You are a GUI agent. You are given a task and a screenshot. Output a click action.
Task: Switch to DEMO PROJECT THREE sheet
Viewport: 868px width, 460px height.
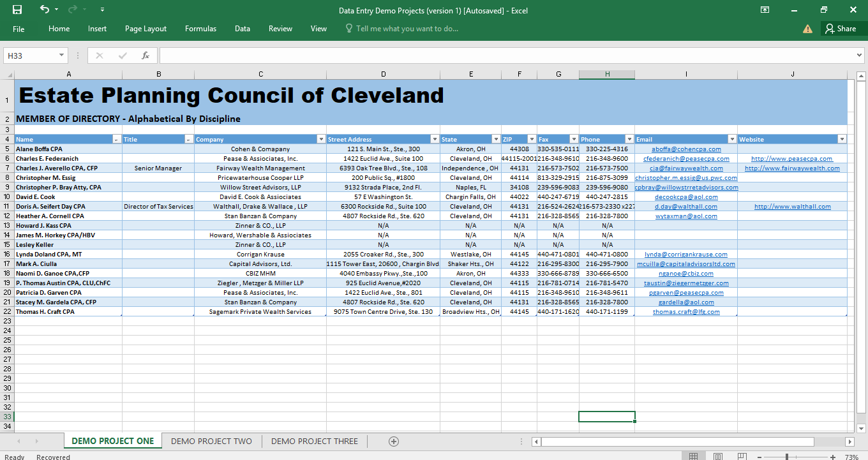click(x=315, y=441)
